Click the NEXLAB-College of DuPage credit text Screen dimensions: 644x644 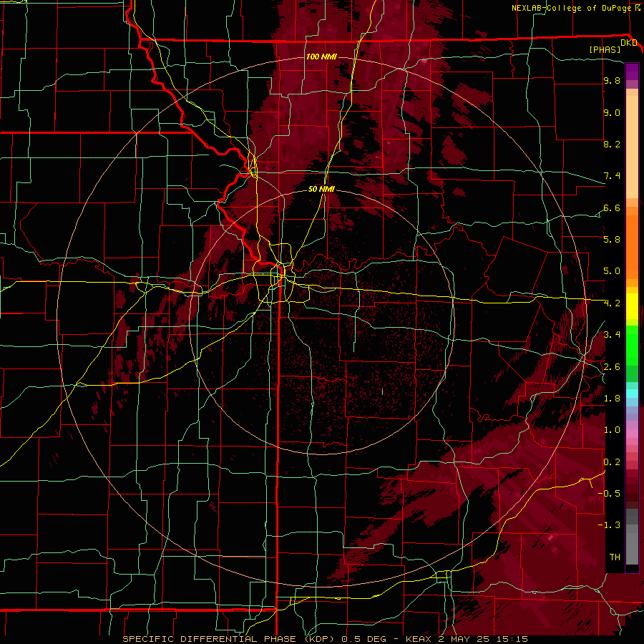pos(571,8)
